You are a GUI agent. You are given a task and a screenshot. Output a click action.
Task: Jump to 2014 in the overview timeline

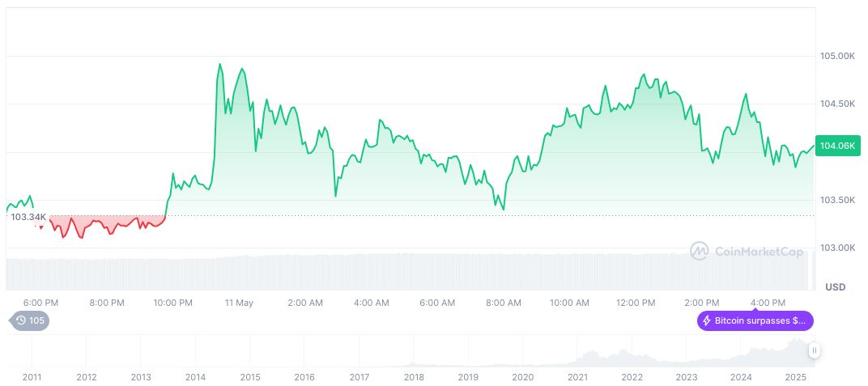195,377
